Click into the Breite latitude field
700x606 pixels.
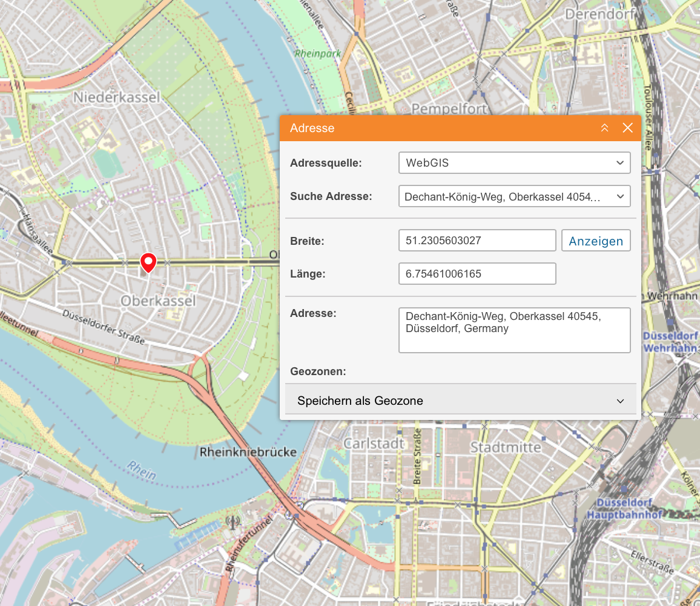[477, 241]
